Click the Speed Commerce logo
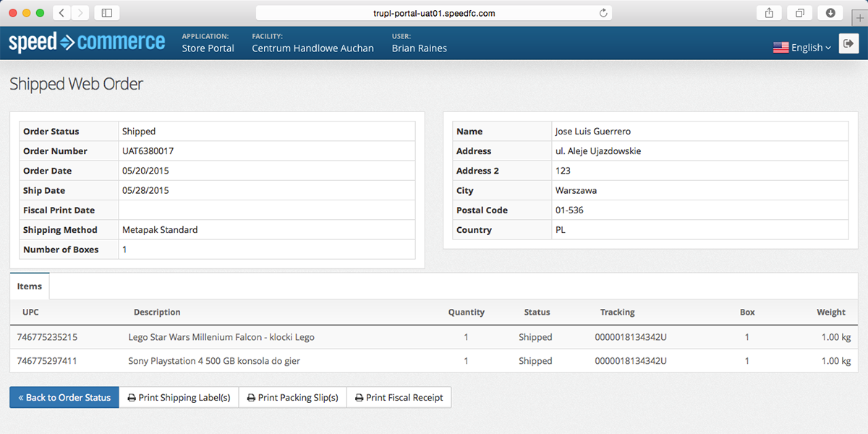The image size is (868, 434). (x=87, y=43)
